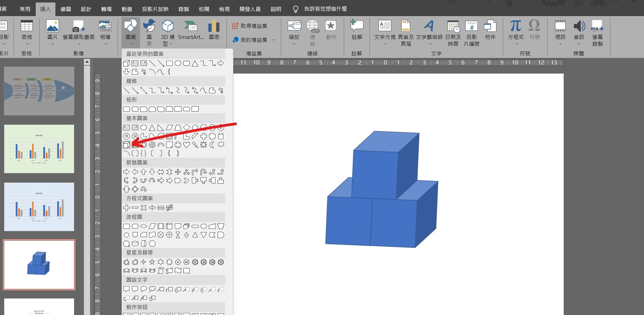Pick the chevron arrow shape in 箭號圖案

[187, 181]
